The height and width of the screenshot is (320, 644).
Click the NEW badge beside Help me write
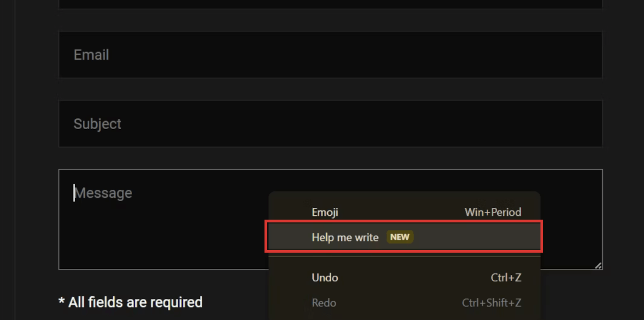pyautogui.click(x=400, y=237)
